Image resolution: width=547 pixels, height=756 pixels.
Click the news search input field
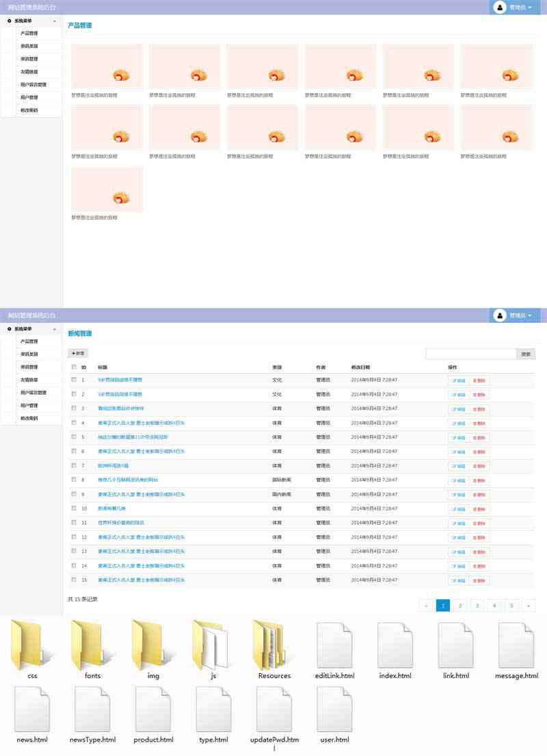coord(470,354)
